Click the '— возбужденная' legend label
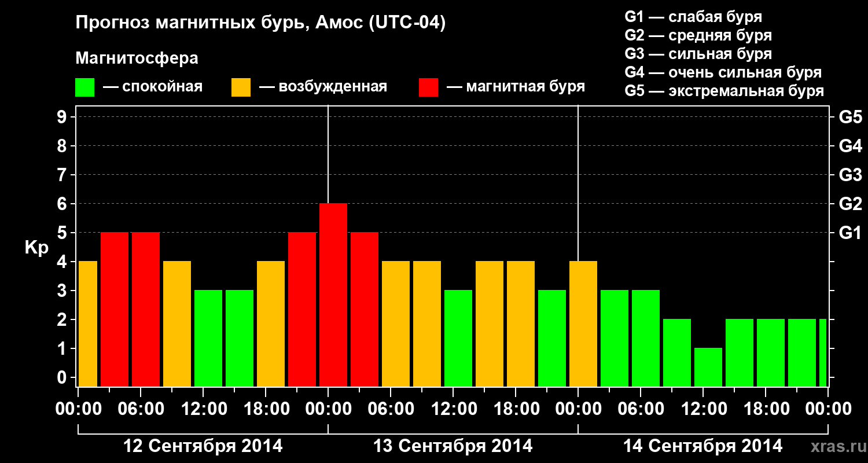This screenshot has width=868, height=463. (x=323, y=87)
